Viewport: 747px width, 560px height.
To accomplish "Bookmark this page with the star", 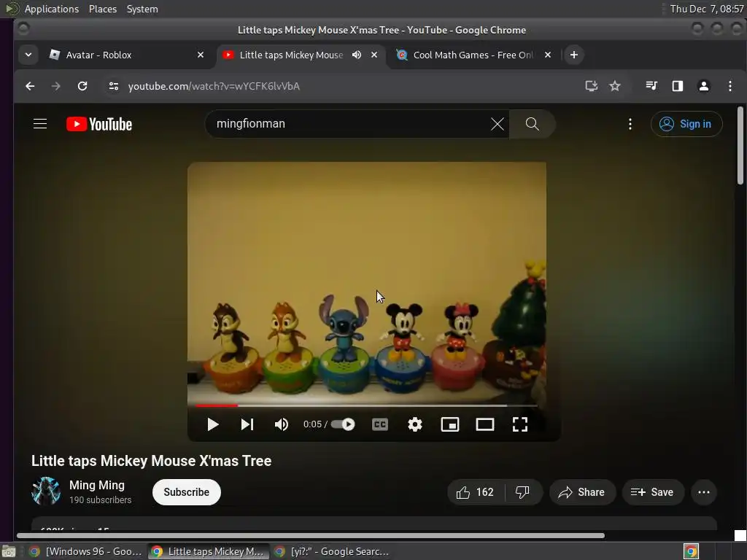I will [614, 86].
